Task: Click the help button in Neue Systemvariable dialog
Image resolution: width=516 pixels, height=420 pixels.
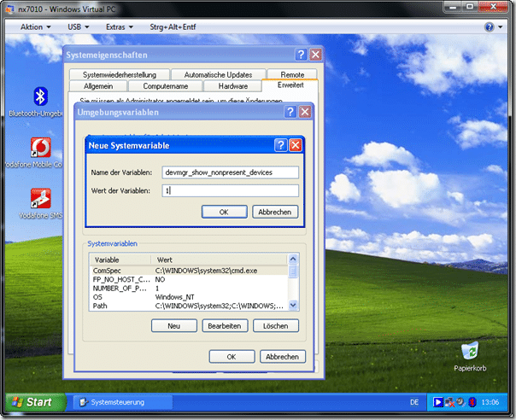Action: click(x=281, y=145)
